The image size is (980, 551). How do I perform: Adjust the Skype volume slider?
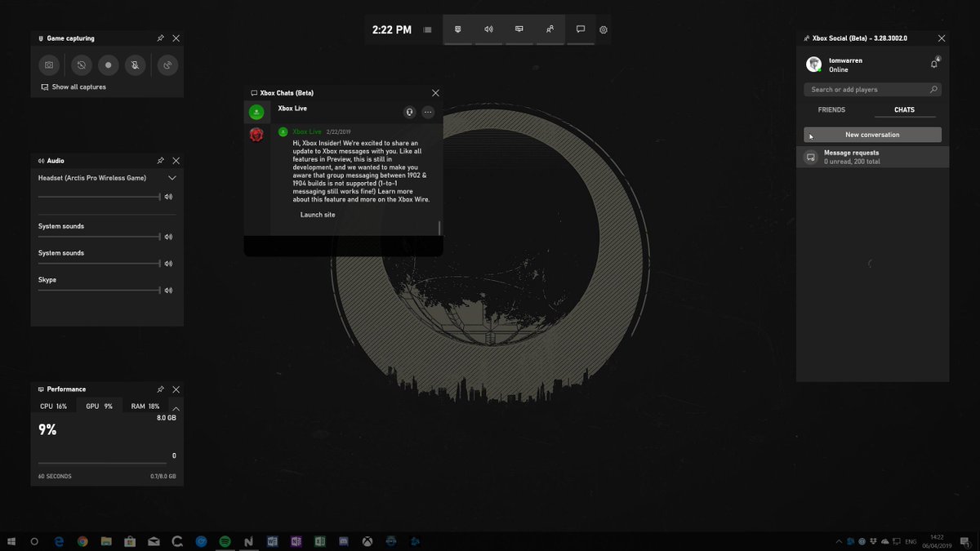click(99, 290)
